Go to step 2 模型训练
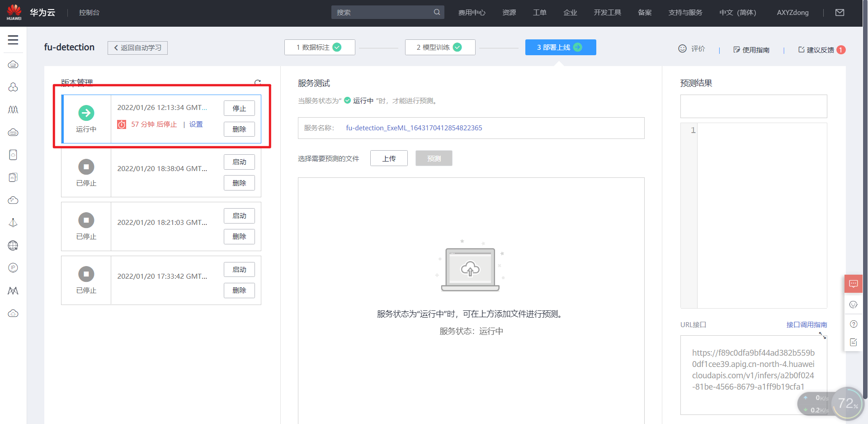Viewport: 868px width, 424px height. [x=440, y=47]
